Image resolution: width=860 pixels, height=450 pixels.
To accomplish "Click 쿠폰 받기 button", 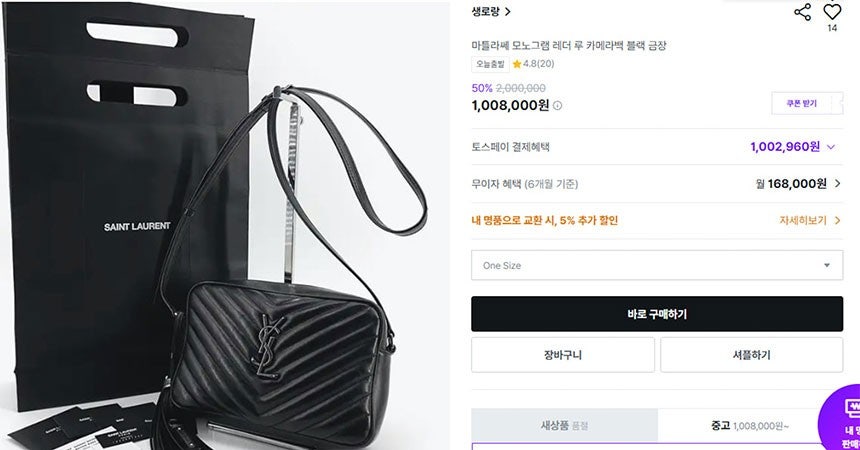I will coord(801,103).
